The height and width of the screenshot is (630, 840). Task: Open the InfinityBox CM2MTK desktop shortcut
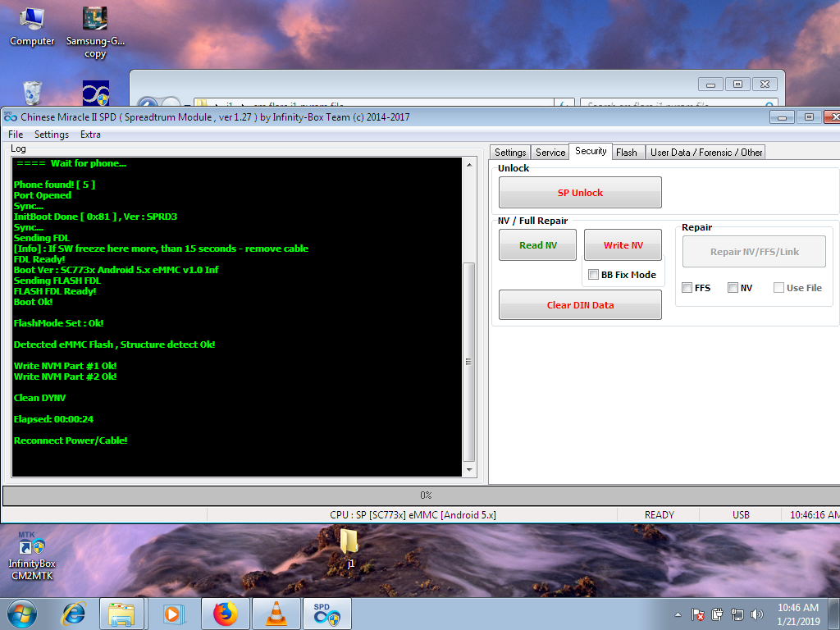point(32,556)
